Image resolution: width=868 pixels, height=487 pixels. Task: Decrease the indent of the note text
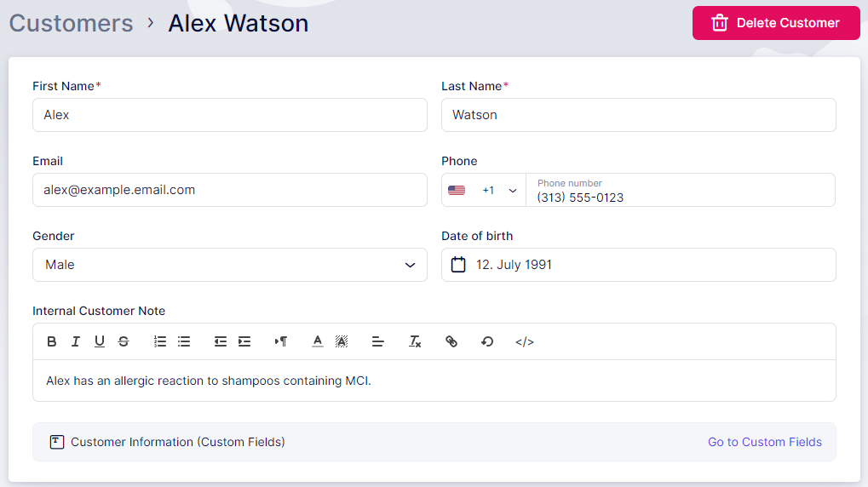click(221, 341)
